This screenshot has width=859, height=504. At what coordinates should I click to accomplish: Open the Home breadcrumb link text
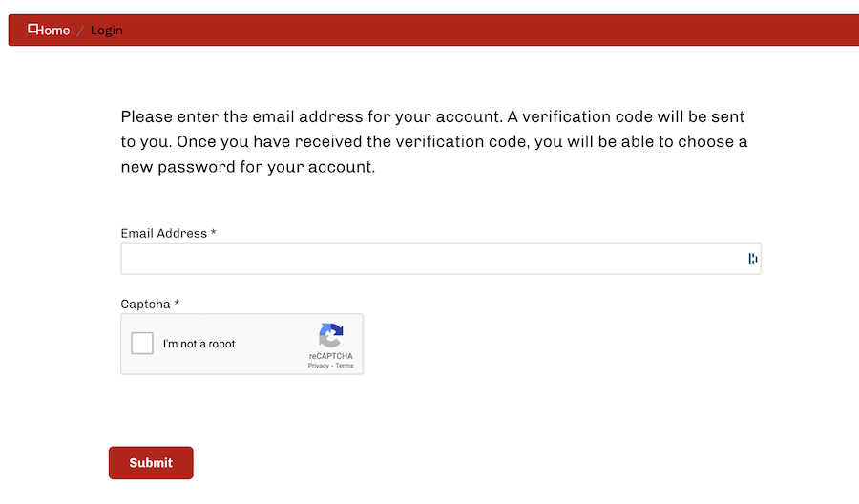pyautogui.click(x=53, y=31)
